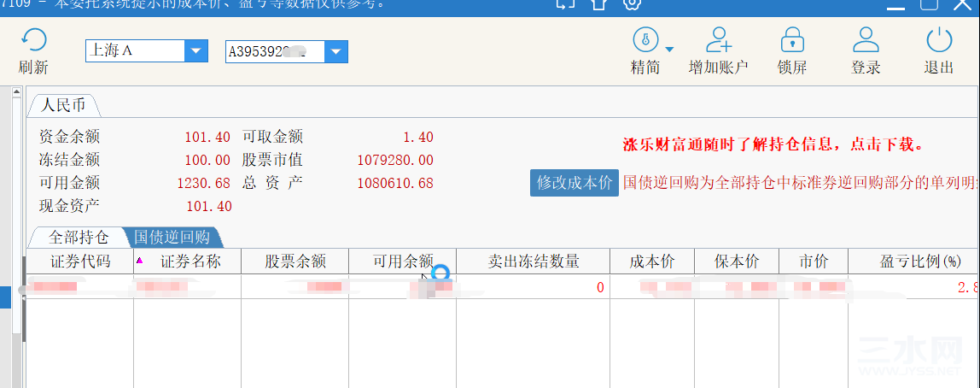
Task: Sort by 可用余额 column header
Action: [x=403, y=261]
